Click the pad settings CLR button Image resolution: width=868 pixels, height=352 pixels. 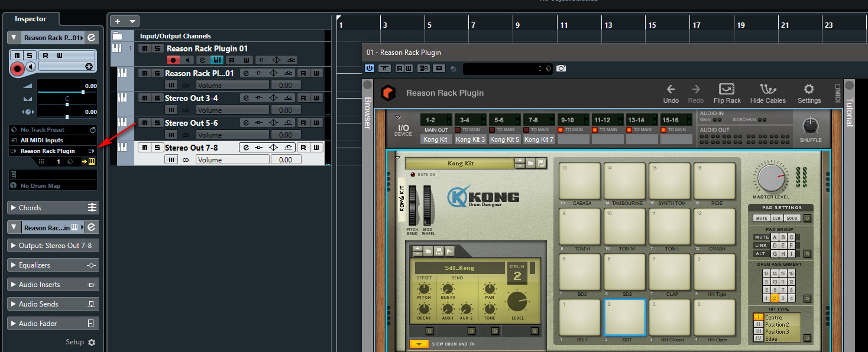777,219
